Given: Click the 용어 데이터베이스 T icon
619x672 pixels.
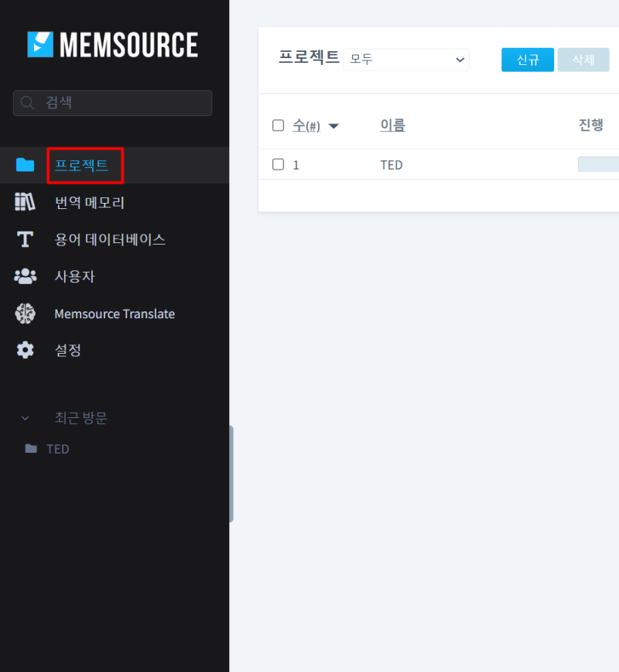Looking at the screenshot, I should [x=25, y=239].
